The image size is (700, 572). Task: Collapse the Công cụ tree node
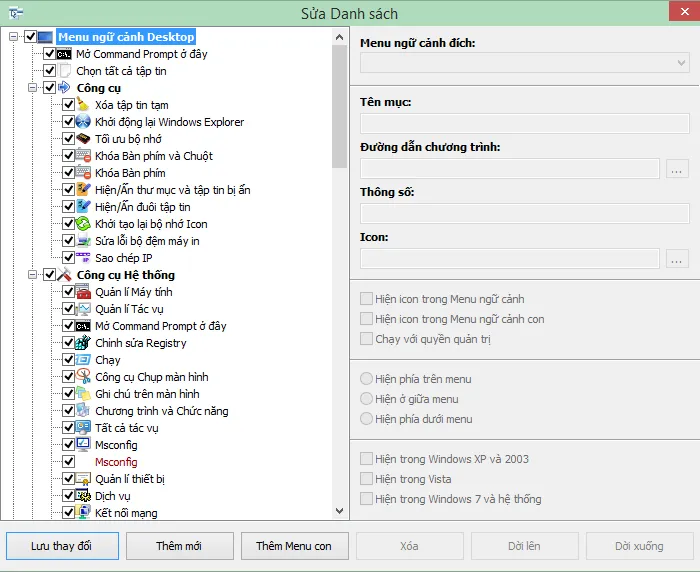pyautogui.click(x=32, y=88)
